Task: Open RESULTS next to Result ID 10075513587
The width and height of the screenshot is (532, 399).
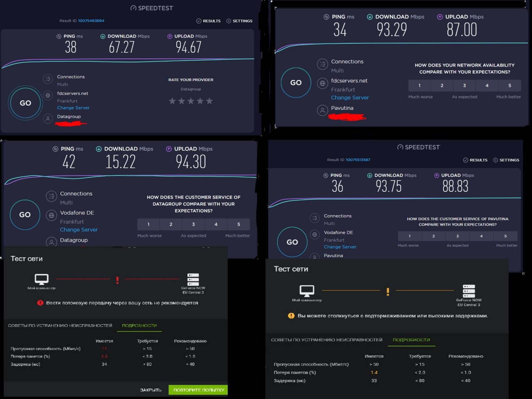Action: (x=475, y=160)
